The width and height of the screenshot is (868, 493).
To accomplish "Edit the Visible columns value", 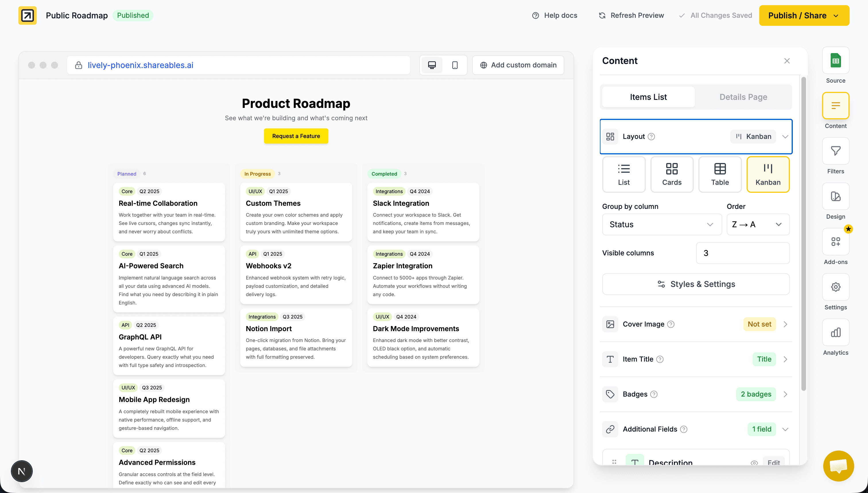I will 743,253.
